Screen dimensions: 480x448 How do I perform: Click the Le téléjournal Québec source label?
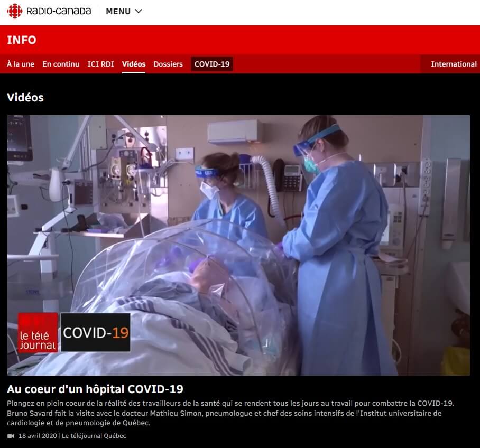(x=94, y=436)
